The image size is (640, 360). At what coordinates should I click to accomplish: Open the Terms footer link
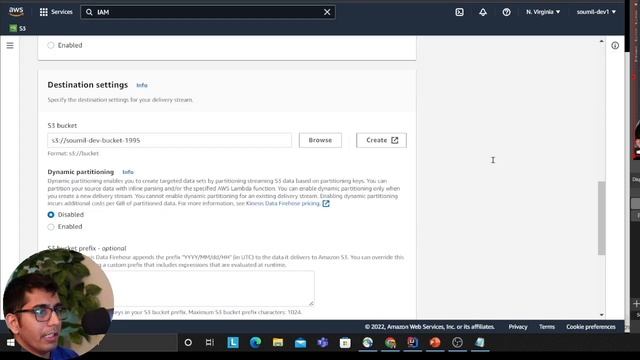pyautogui.click(x=547, y=327)
